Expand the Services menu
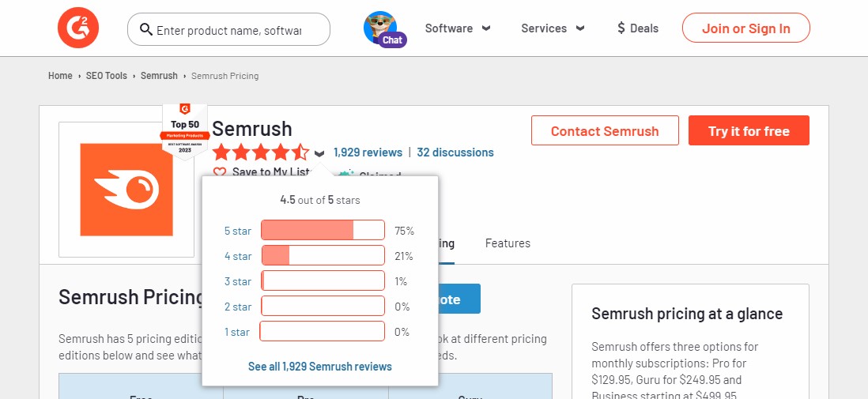868x399 pixels. (x=553, y=28)
